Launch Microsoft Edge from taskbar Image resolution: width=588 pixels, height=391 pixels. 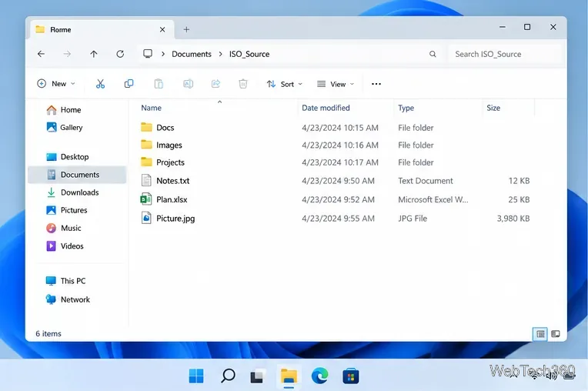coord(319,376)
